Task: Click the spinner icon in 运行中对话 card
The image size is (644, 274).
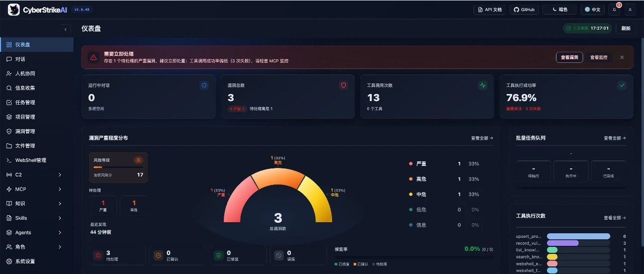Action: tap(204, 85)
